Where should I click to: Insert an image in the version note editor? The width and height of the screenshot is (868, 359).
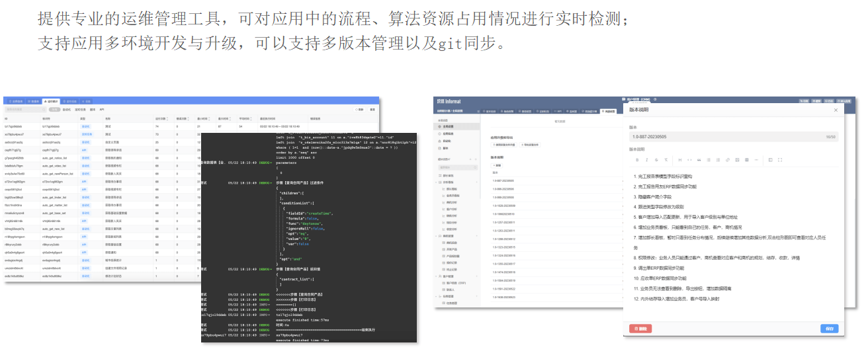(737, 159)
